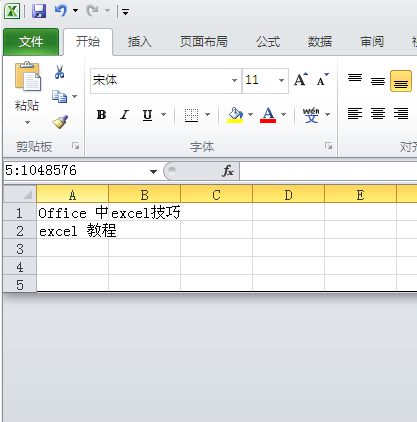This screenshot has width=417, height=422.
Task: Open the copy options dropdown arrow
Action: 75,97
